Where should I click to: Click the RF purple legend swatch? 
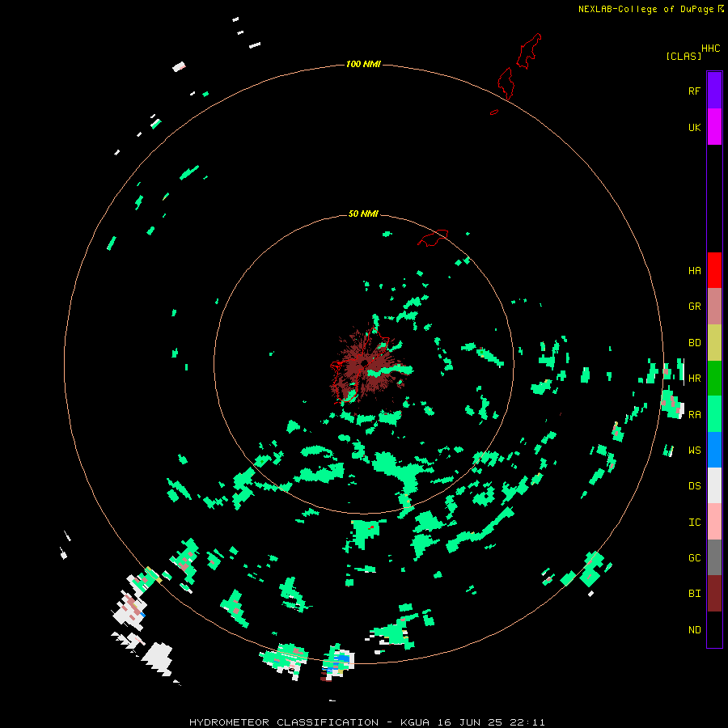[714, 91]
